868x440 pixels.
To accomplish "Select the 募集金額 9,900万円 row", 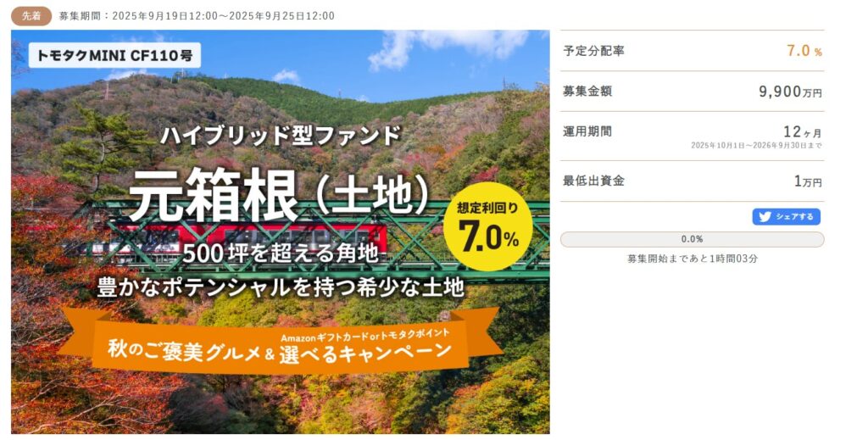I will (692, 92).
